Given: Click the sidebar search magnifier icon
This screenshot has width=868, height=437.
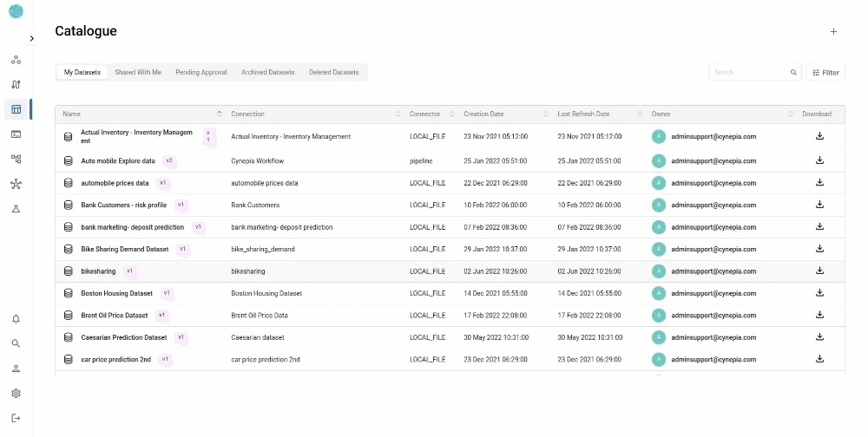Looking at the screenshot, I should 16,343.
